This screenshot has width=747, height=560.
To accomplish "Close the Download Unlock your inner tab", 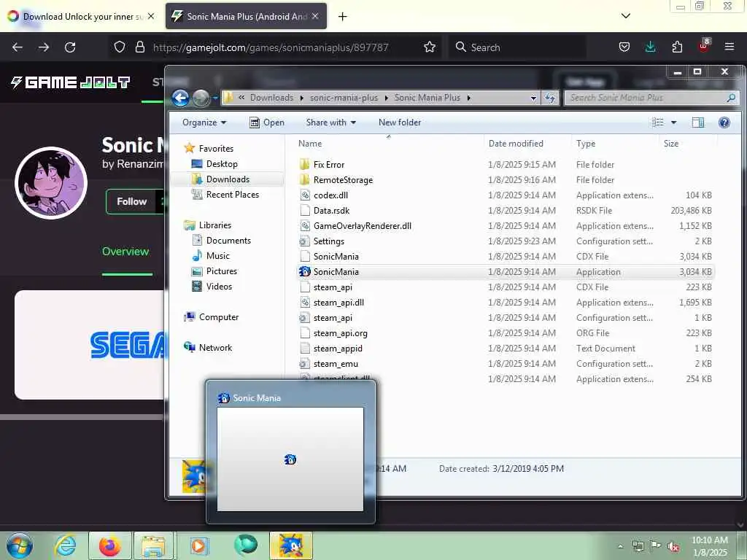I will (151, 16).
